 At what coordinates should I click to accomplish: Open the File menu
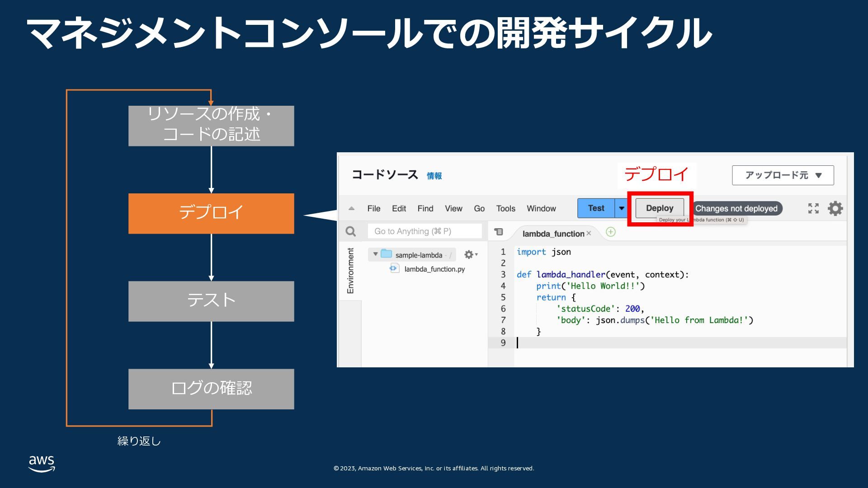coord(373,208)
